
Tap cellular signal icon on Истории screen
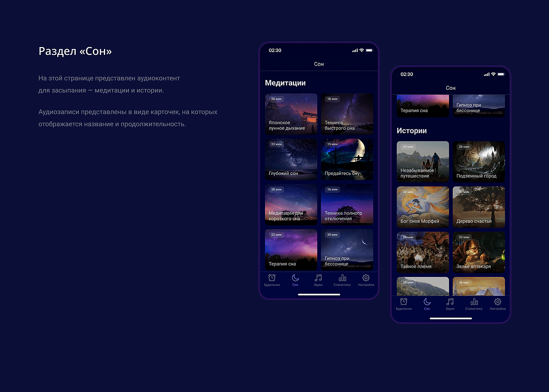tap(487, 74)
